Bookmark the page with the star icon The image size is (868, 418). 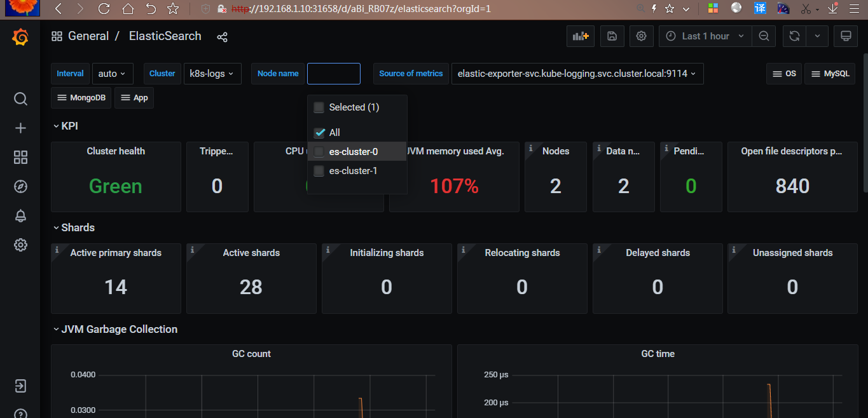[x=172, y=9]
